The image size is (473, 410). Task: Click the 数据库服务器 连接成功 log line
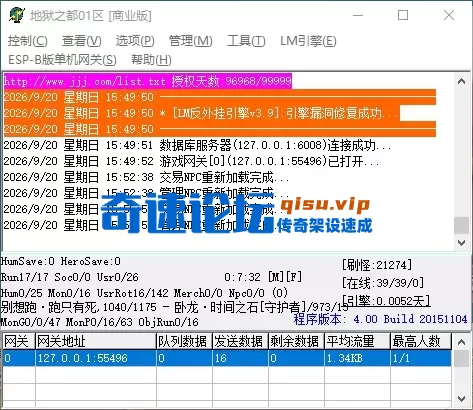click(x=197, y=145)
